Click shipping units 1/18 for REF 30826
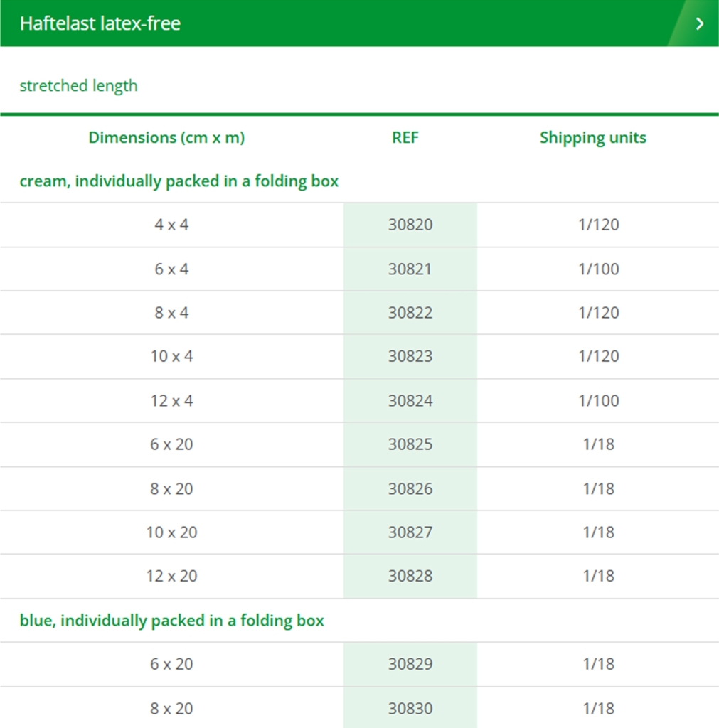 (599, 489)
